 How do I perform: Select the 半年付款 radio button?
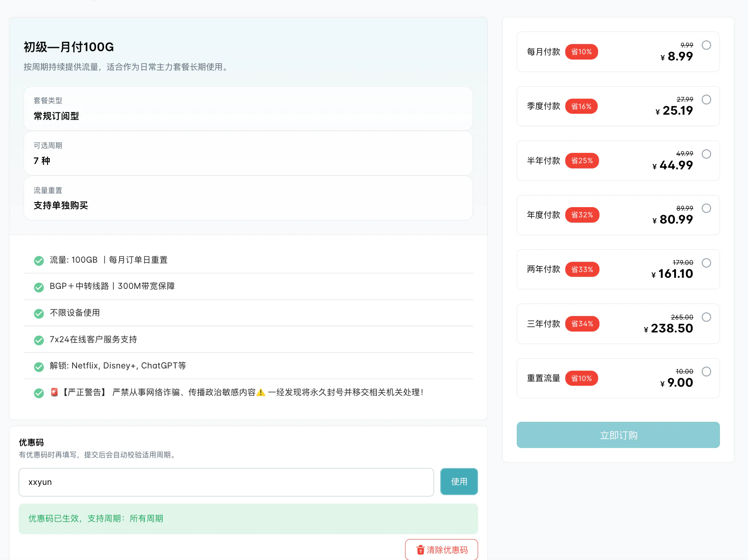coord(706,154)
